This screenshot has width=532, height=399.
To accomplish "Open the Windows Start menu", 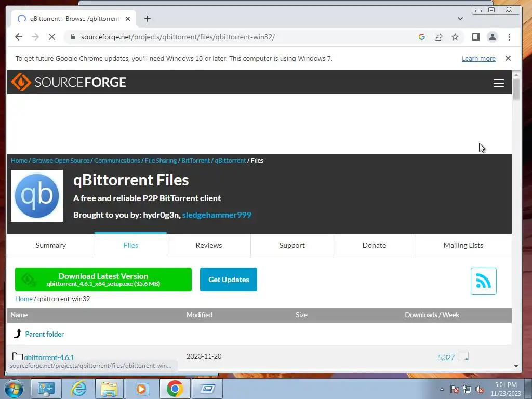I will pos(14,389).
